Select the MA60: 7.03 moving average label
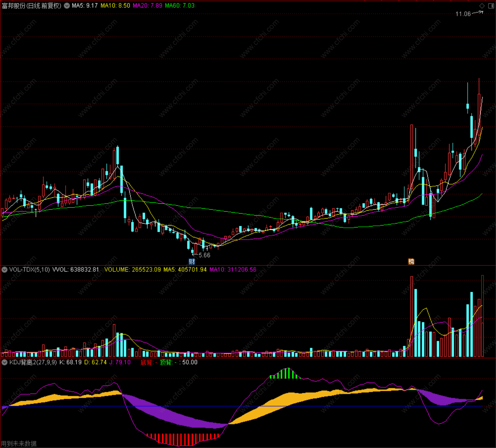 click(180, 6)
